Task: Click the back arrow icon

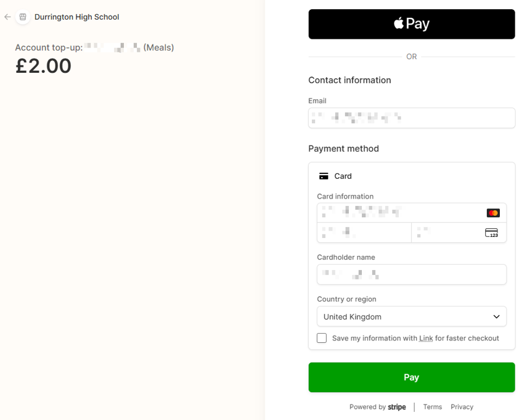Action: [8, 17]
